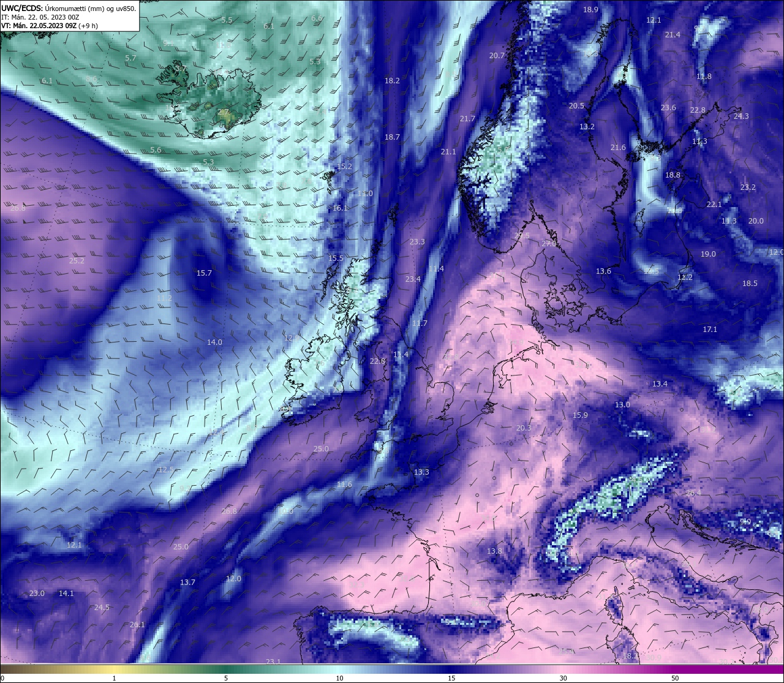Select the 19.0 value label
The width and height of the screenshot is (784, 683).
708,254
